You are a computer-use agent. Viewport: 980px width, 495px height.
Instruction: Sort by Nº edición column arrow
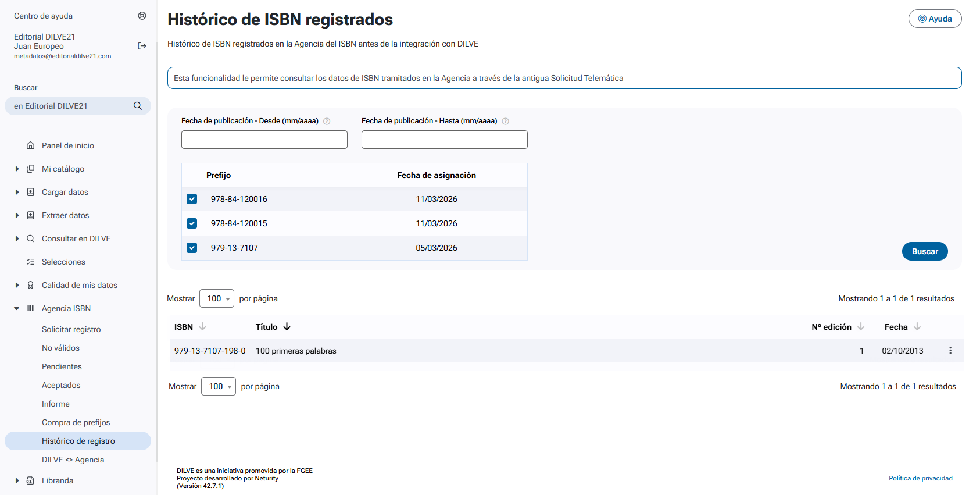pyautogui.click(x=861, y=327)
